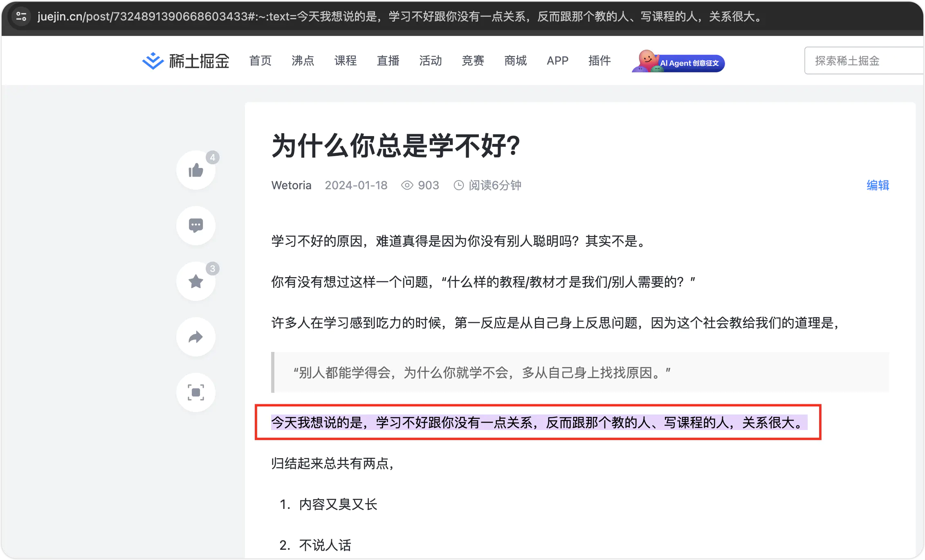This screenshot has height=560, width=925.
Task: Enter immersive reading mode via frame icon
Action: tap(195, 392)
